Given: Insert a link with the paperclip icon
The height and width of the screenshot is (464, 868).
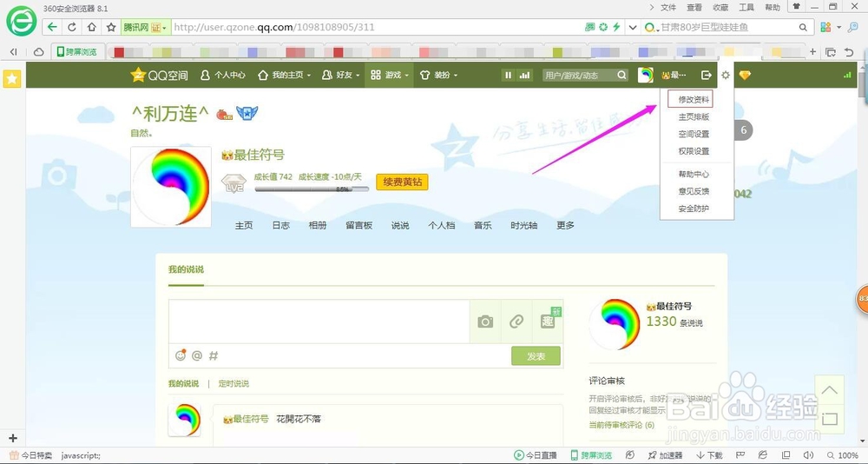Looking at the screenshot, I should coord(516,321).
